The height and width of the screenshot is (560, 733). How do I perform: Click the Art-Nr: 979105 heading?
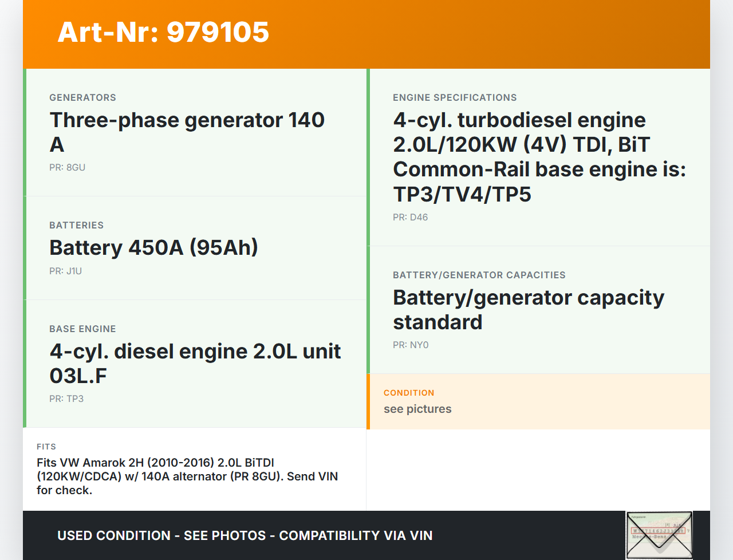click(163, 32)
